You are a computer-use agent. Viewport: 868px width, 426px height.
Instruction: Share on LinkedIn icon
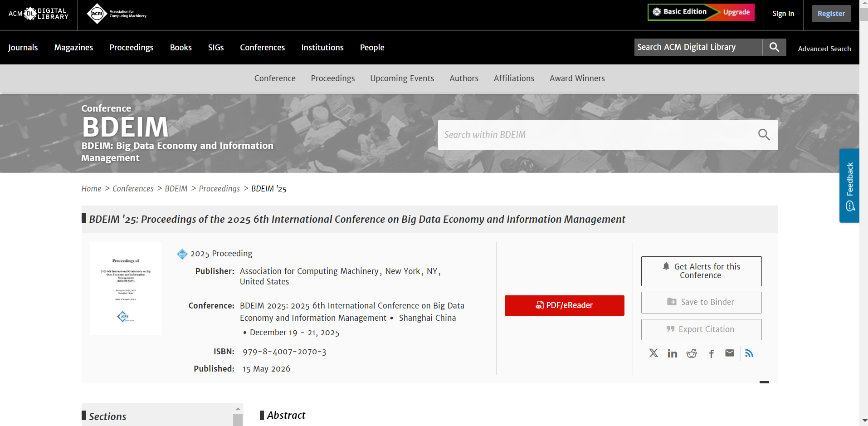click(673, 353)
